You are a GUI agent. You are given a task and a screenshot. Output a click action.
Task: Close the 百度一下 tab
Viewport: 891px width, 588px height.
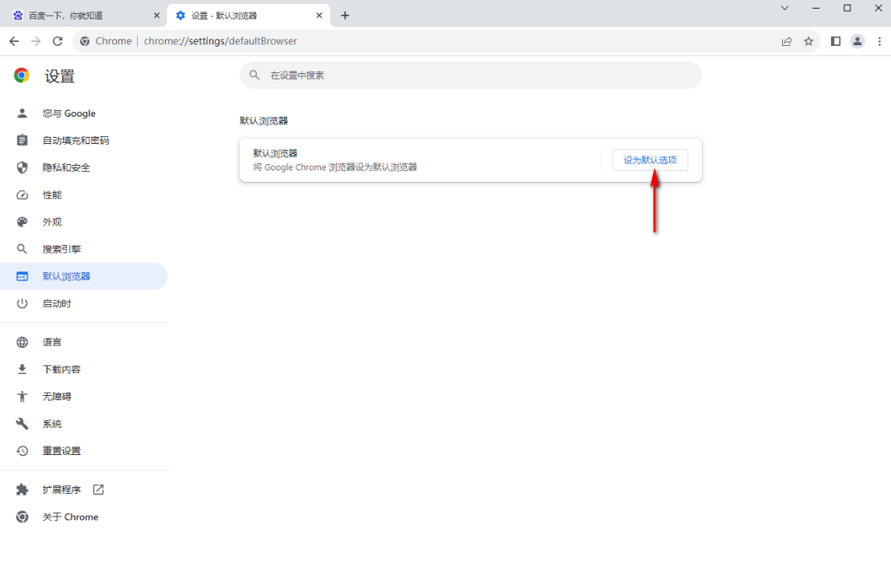point(157,16)
